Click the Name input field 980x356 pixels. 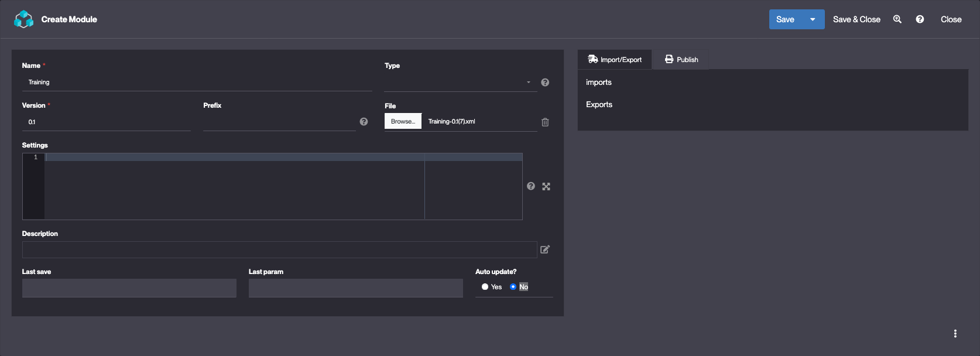197,83
